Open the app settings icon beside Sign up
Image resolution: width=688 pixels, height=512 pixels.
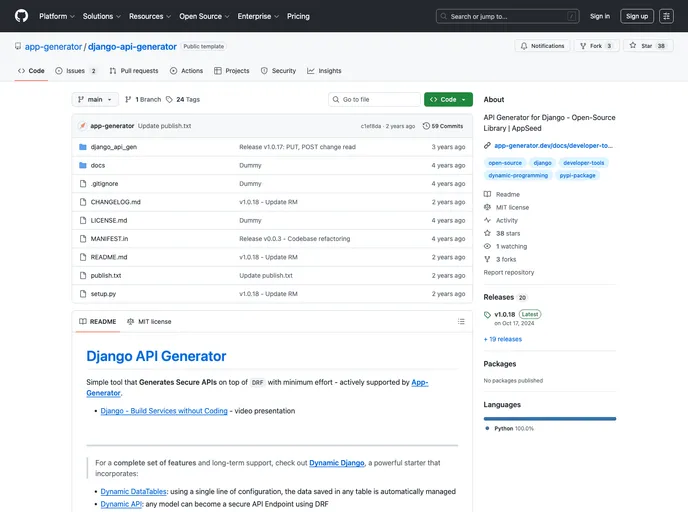tap(666, 16)
